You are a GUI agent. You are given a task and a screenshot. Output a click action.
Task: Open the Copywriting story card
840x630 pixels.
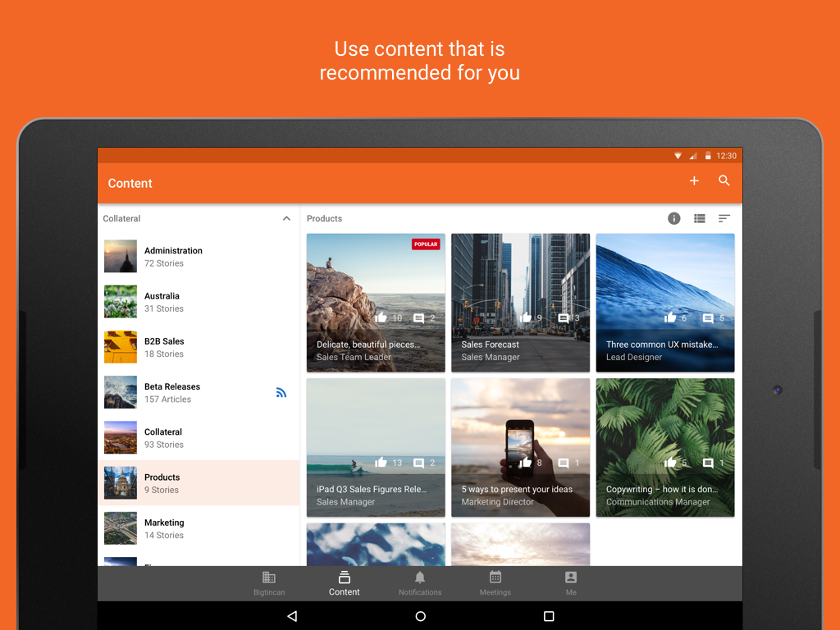click(x=664, y=447)
